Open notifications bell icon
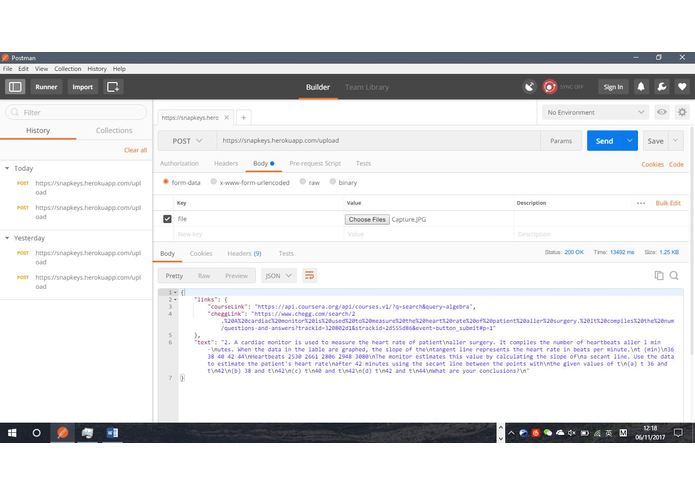This screenshot has width=695, height=494. coord(641,87)
